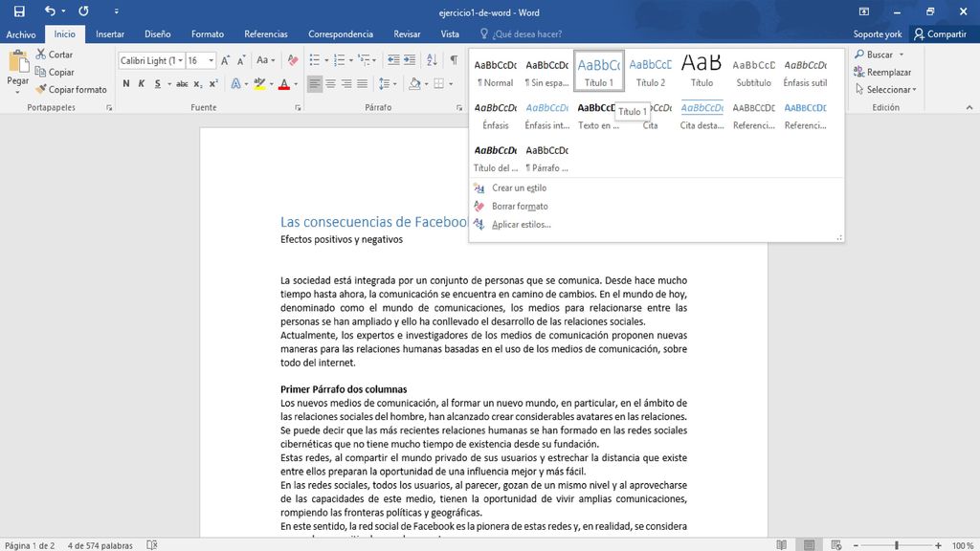Open borders dropdown arrow
This screenshot has height=551, width=980.
tap(451, 84)
